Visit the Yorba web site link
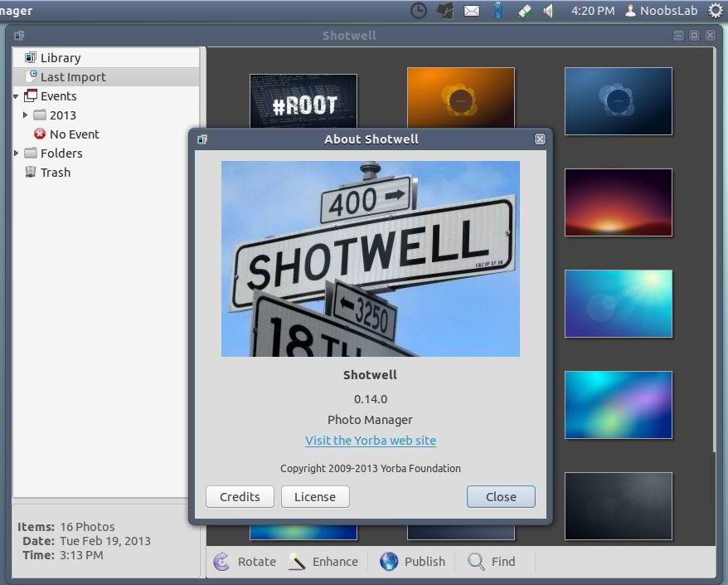Viewport: 728px width, 585px height. tap(371, 441)
